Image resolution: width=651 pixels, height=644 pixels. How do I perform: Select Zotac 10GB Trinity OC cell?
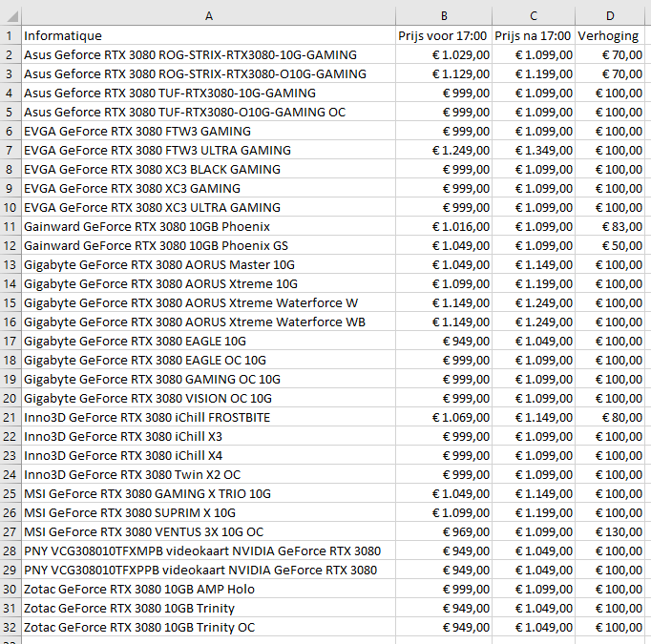coord(209,628)
